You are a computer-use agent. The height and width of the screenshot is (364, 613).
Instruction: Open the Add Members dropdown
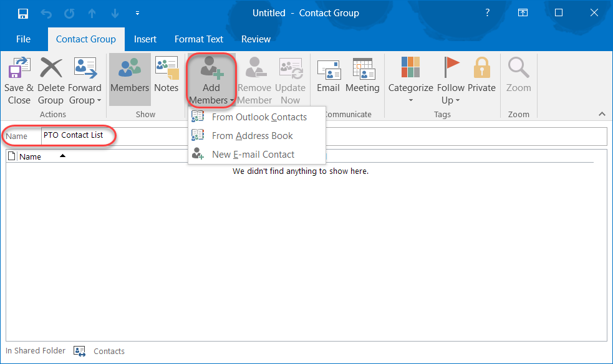(211, 80)
